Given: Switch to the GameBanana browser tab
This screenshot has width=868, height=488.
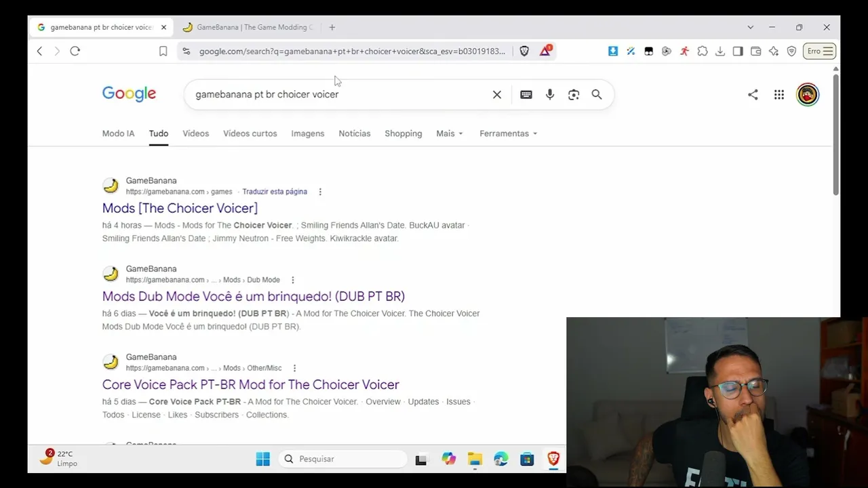Looking at the screenshot, I should point(248,27).
